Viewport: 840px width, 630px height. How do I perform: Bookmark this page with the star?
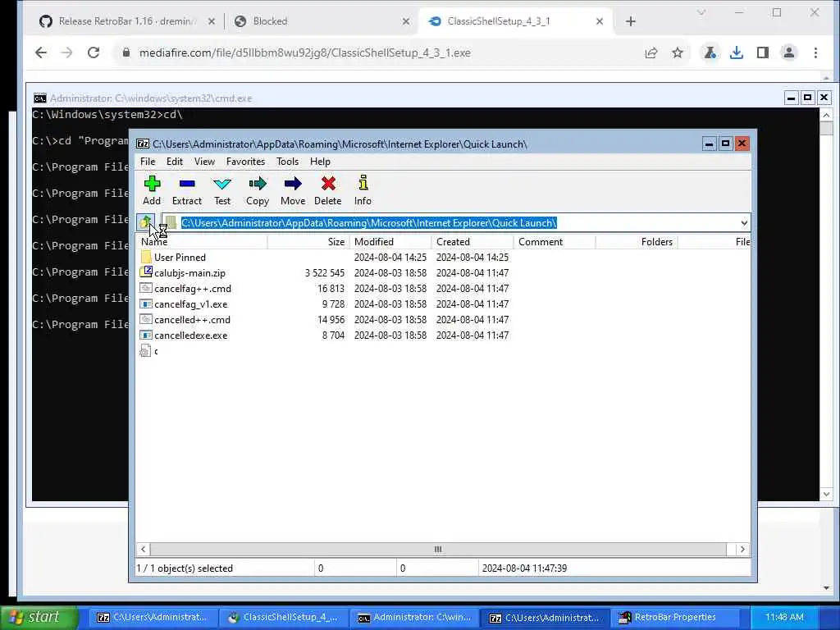click(x=678, y=52)
